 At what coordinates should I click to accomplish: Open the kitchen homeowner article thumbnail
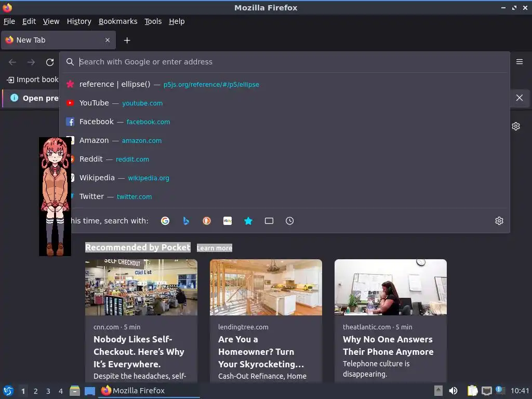click(x=266, y=287)
